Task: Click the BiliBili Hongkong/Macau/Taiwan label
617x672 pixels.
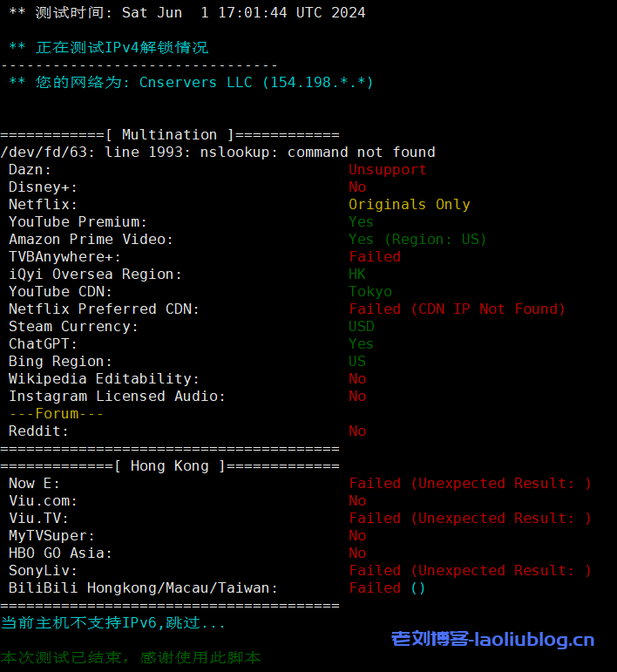Action: (143, 588)
